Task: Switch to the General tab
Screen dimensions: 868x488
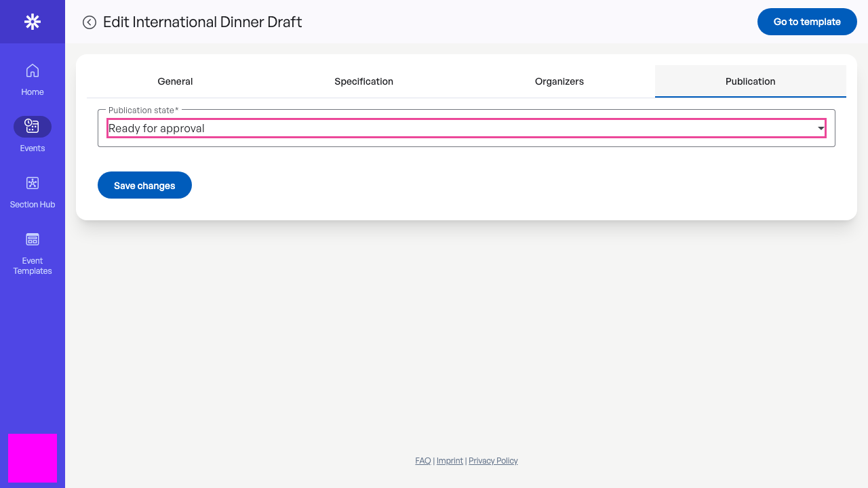Action: point(175,81)
